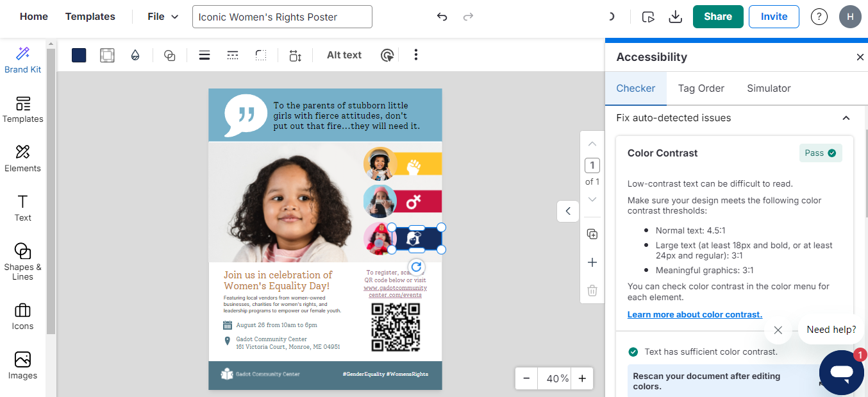This screenshot has height=397, width=868.
Task: Open the Elements panel
Action: click(22, 158)
